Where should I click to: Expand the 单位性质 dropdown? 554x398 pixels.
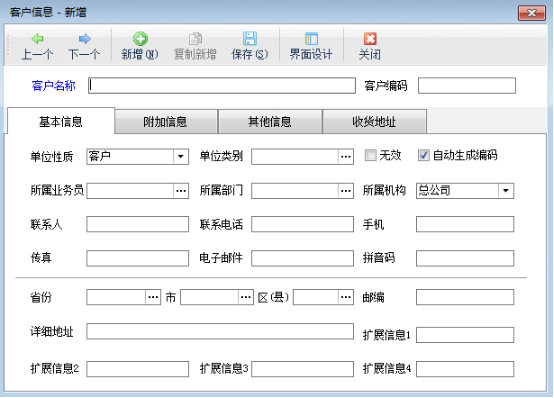coord(181,157)
